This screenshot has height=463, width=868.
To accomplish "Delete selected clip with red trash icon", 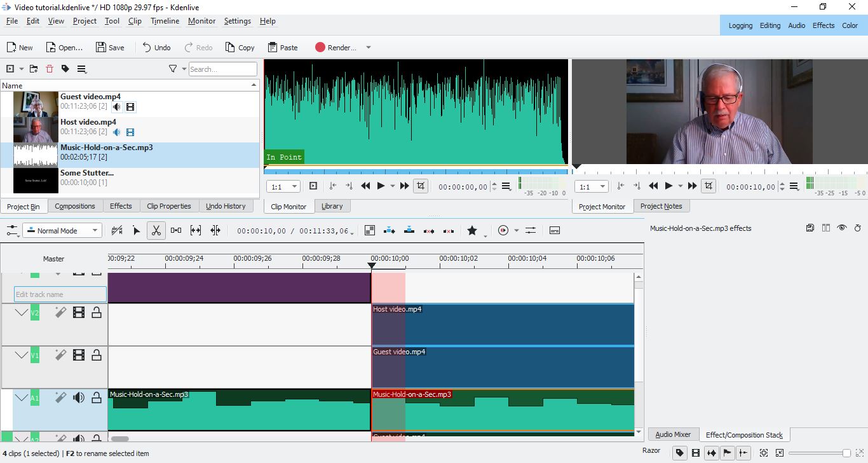I will (50, 69).
